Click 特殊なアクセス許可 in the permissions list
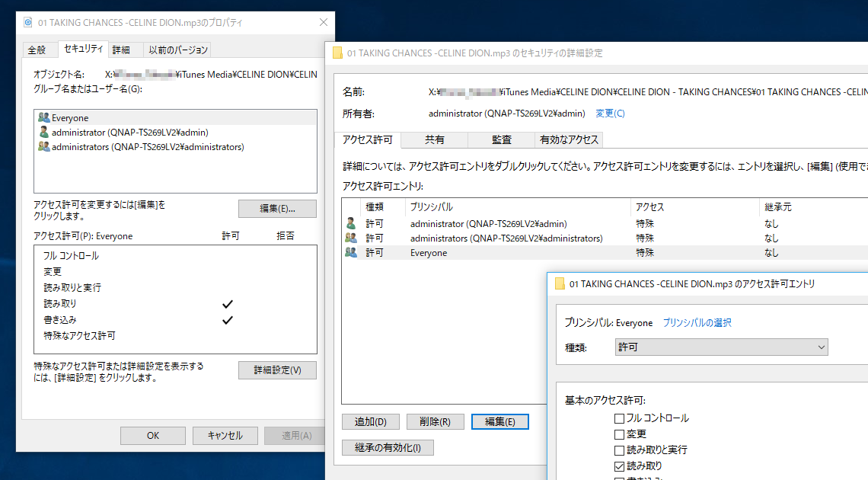 point(79,335)
